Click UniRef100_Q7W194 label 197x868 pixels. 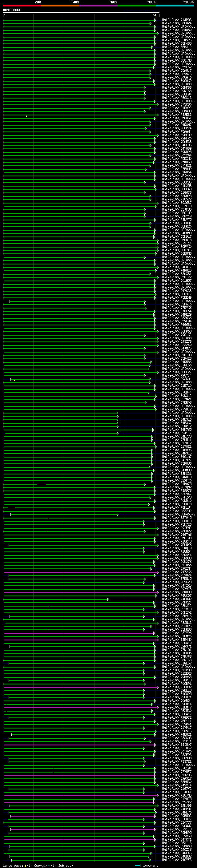click(177, 768)
